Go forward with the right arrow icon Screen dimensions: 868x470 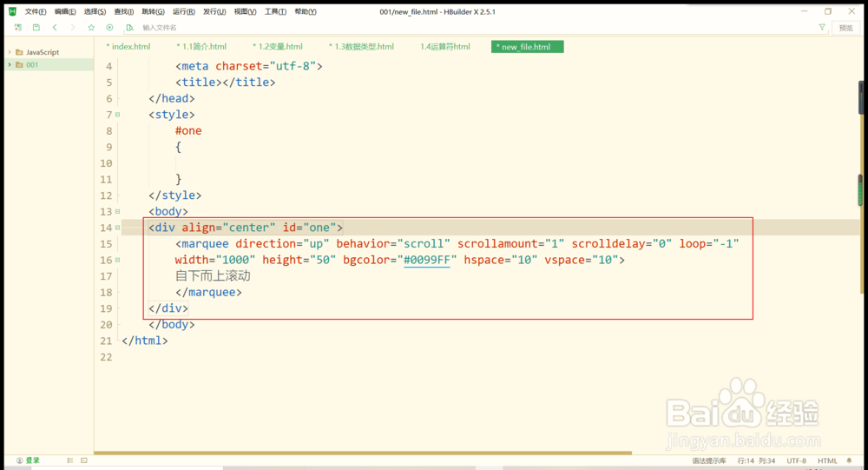[x=73, y=27]
